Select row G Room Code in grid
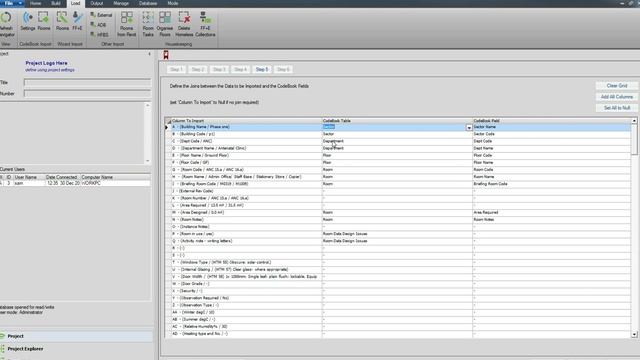This screenshot has height=360, width=640. pos(398,169)
